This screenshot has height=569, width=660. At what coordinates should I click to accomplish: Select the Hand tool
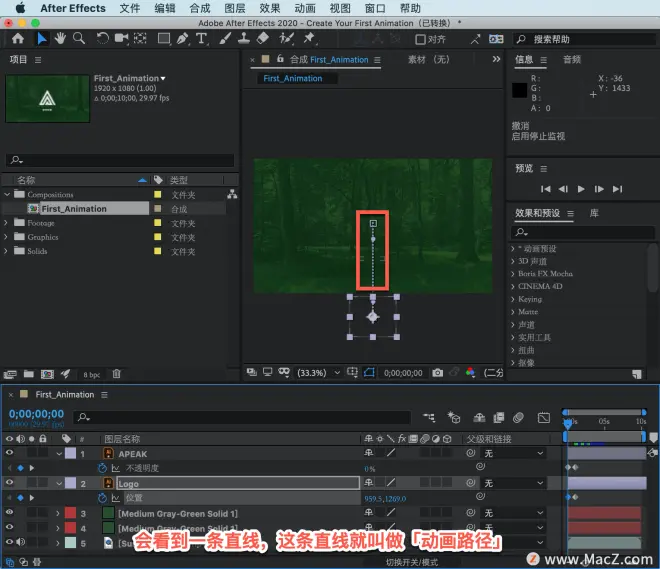click(60, 39)
